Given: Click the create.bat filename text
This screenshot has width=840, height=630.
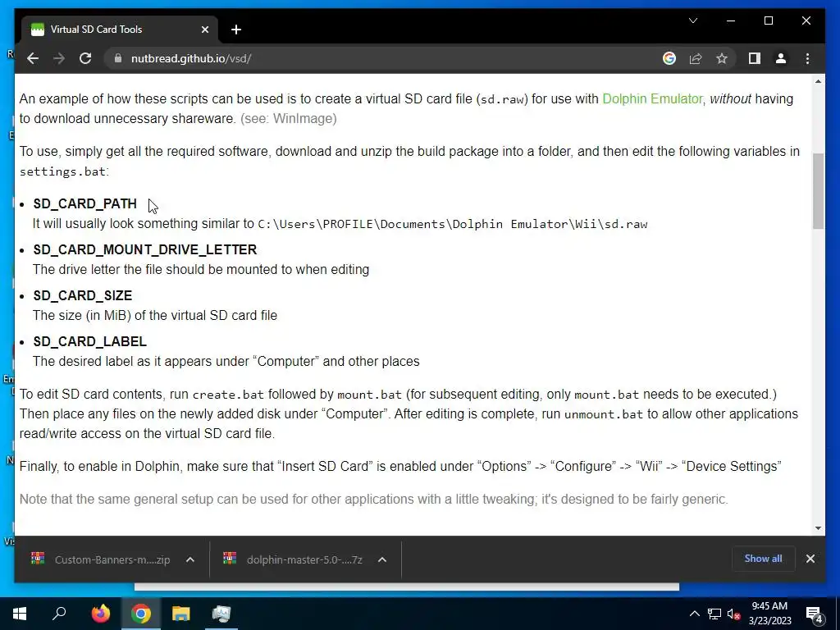Looking at the screenshot, I should (228, 395).
